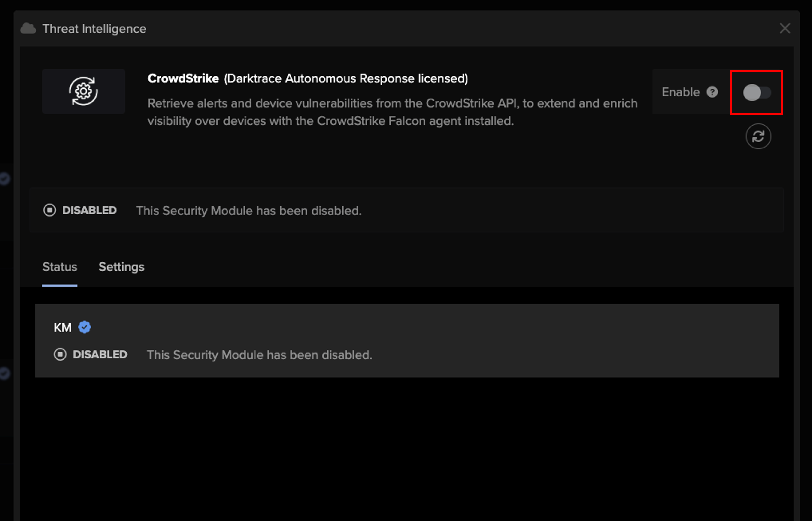Click the KM account name
Screen dimensions: 812x521
tap(63, 328)
